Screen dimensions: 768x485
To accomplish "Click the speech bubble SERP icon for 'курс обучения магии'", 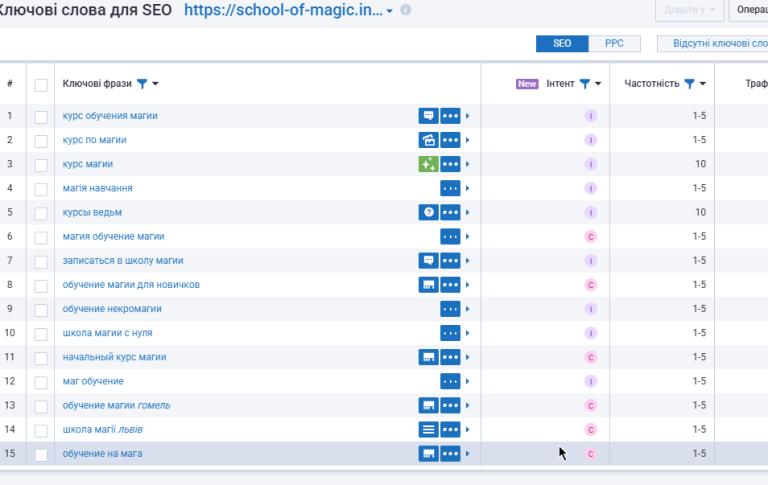I will (428, 116).
